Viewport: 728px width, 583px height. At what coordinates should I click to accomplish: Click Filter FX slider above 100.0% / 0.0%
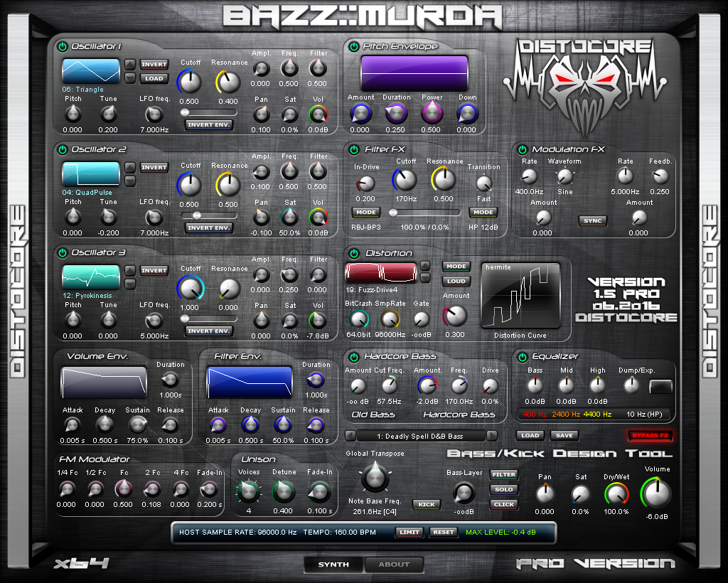pyautogui.click(x=425, y=213)
